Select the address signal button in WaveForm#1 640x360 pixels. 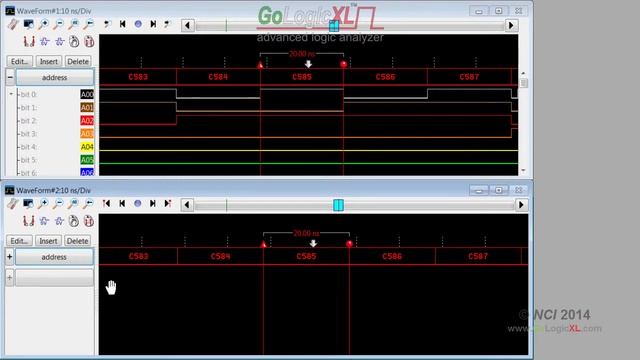55,78
